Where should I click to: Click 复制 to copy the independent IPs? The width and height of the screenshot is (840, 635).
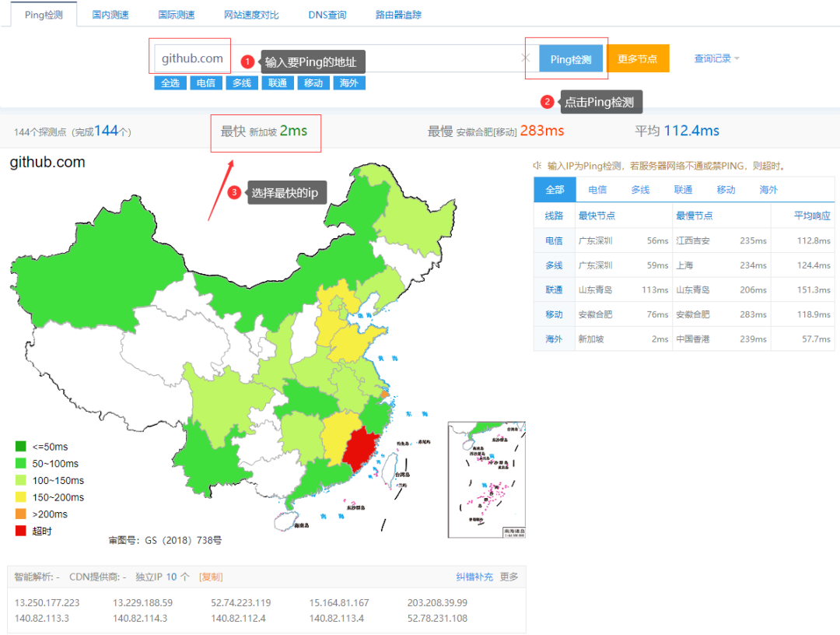pos(210,576)
